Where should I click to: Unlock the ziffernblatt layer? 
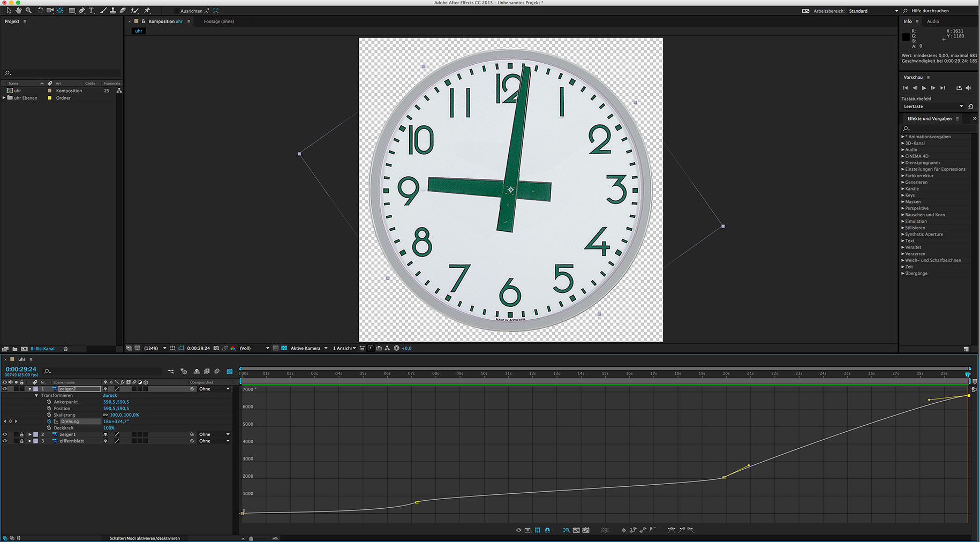[x=22, y=441]
